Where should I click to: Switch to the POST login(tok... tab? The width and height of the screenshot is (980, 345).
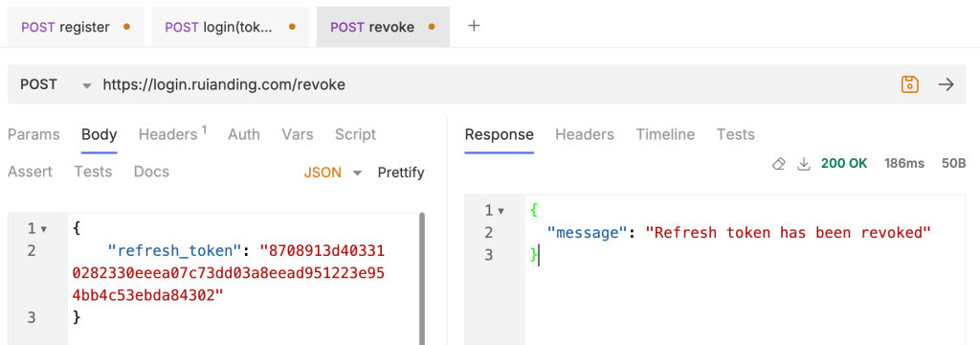(230, 27)
